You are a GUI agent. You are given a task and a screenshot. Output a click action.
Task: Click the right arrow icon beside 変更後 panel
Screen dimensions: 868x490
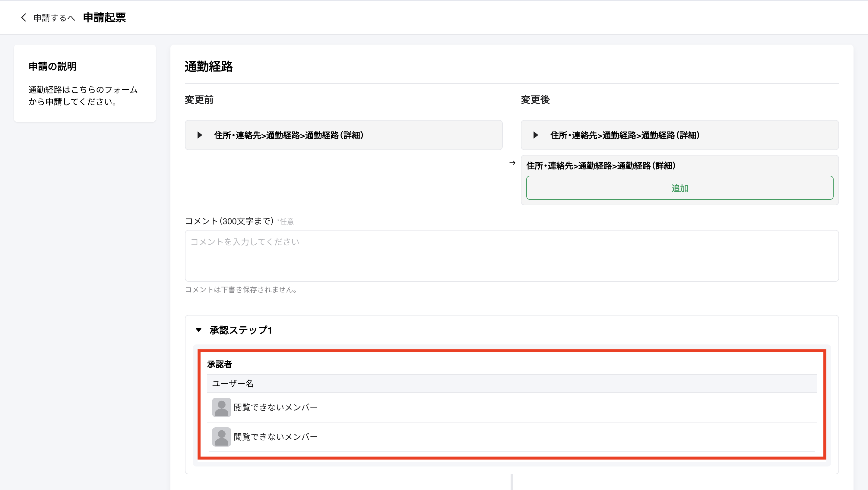pyautogui.click(x=512, y=163)
